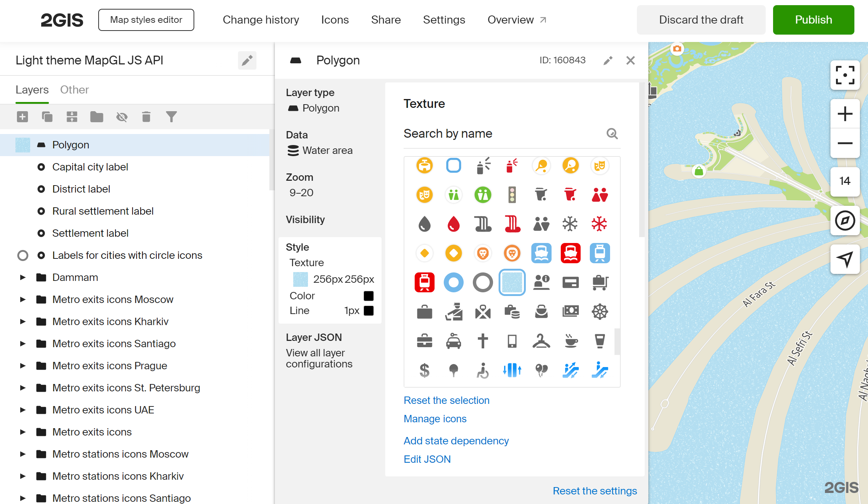868x504 pixels.
Task: Open Change history menu
Action: [261, 20]
